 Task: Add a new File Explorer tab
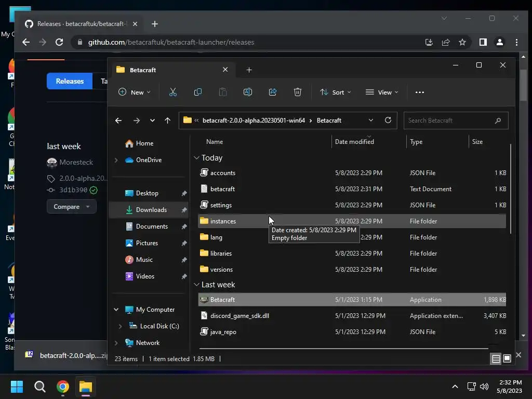point(249,70)
